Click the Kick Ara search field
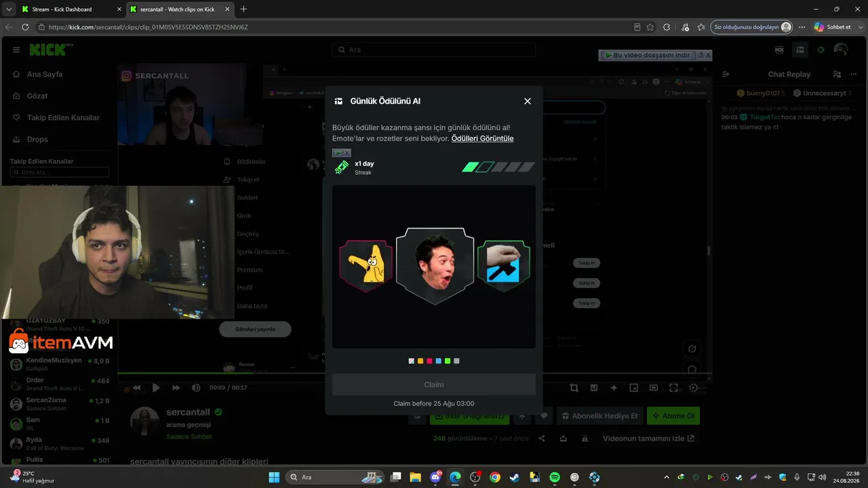Image resolution: width=868 pixels, height=488 pixels. pyautogui.click(x=434, y=49)
